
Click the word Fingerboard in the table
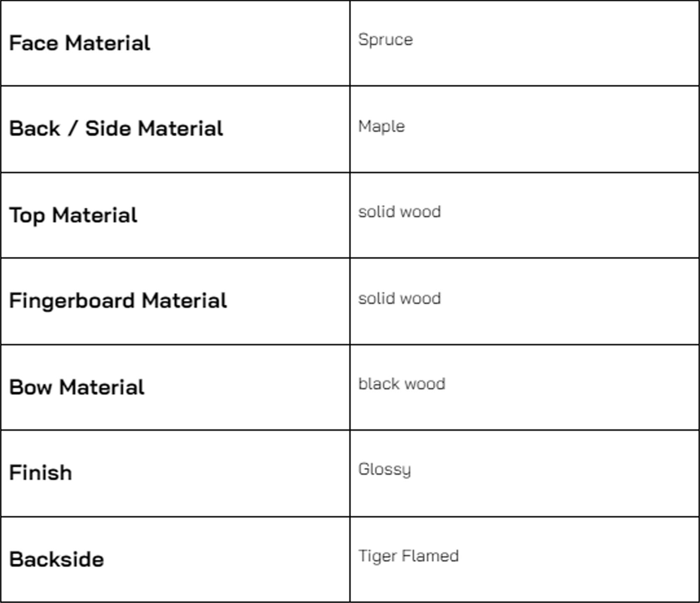(x=71, y=301)
